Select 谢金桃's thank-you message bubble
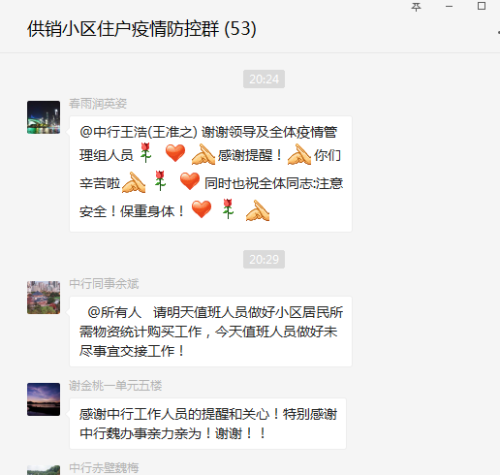The height and width of the screenshot is (475, 500). (x=208, y=424)
